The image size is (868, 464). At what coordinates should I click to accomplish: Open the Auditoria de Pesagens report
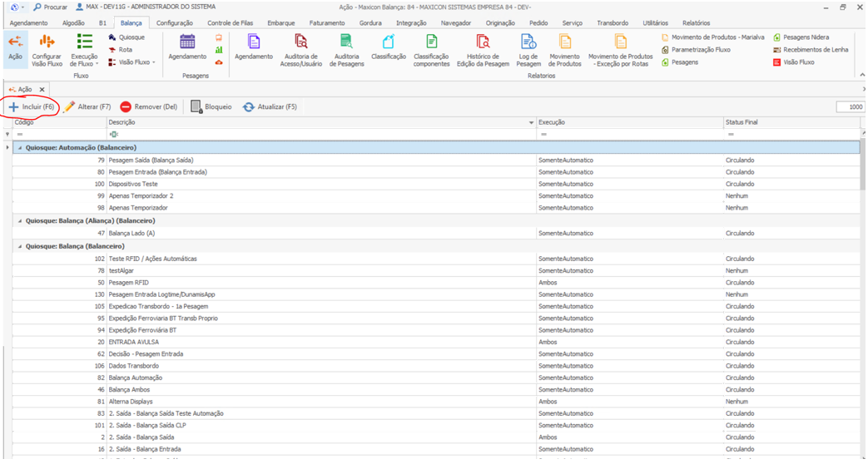(x=346, y=50)
